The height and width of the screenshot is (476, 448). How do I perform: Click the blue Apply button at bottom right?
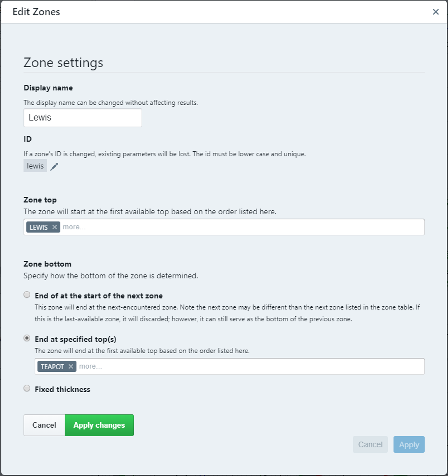coord(409,444)
